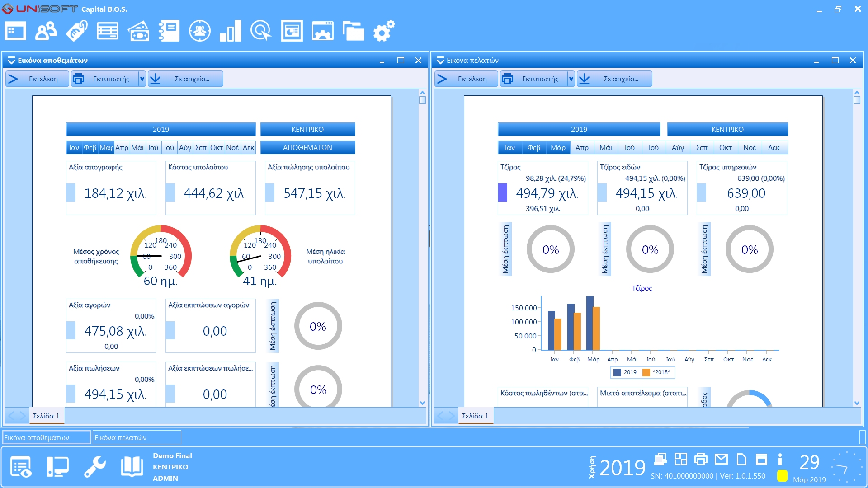Viewport: 868px width, 488px height.
Task: Select Σεπ month in inventory report
Action: click(201, 147)
